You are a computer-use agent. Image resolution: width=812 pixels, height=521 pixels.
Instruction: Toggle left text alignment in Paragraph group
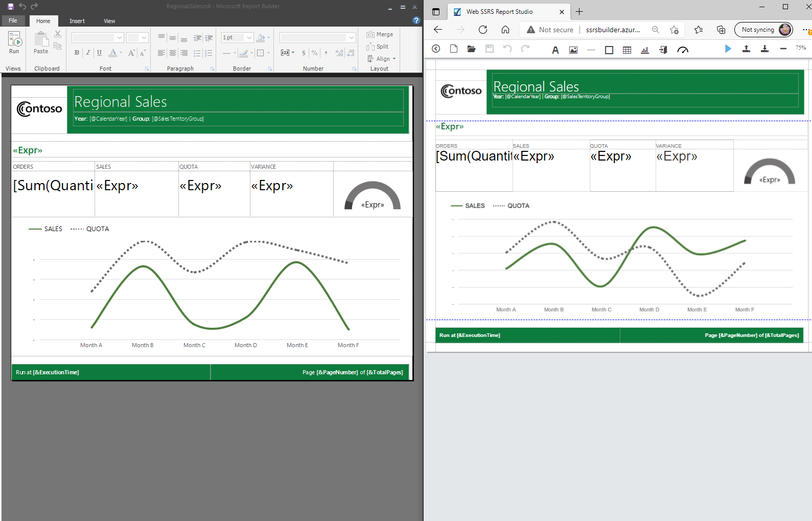pos(161,53)
